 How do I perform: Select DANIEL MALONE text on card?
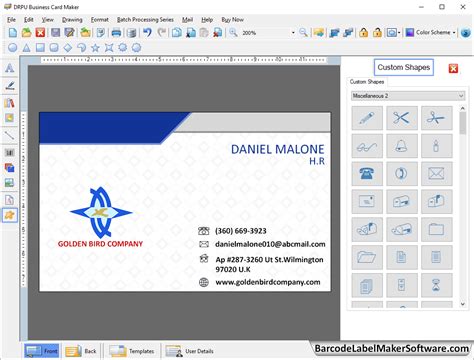[277, 149]
